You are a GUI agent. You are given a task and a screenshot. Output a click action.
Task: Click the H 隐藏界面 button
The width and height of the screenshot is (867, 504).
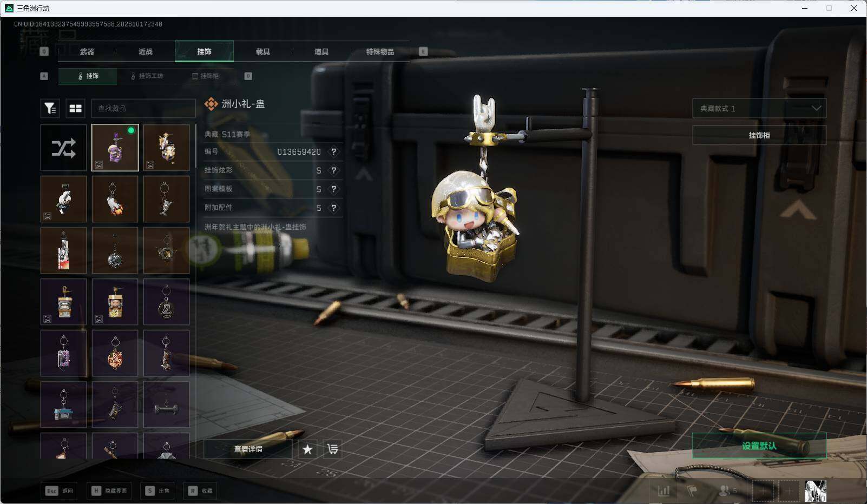(110, 491)
